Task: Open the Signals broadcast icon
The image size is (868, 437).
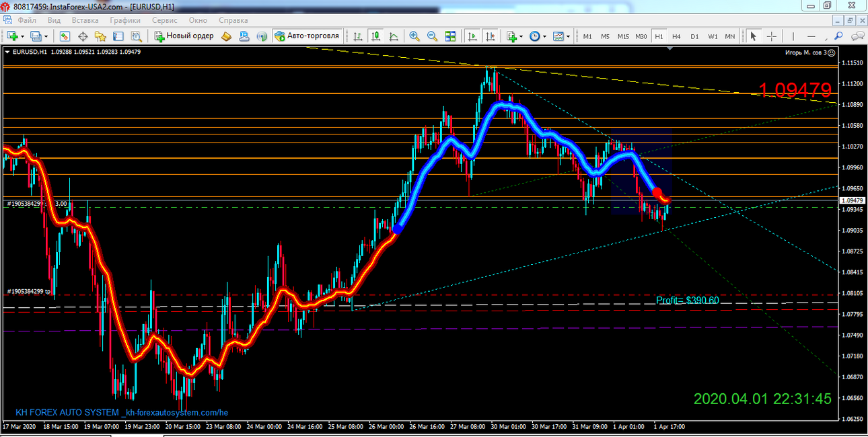Action: click(x=262, y=36)
